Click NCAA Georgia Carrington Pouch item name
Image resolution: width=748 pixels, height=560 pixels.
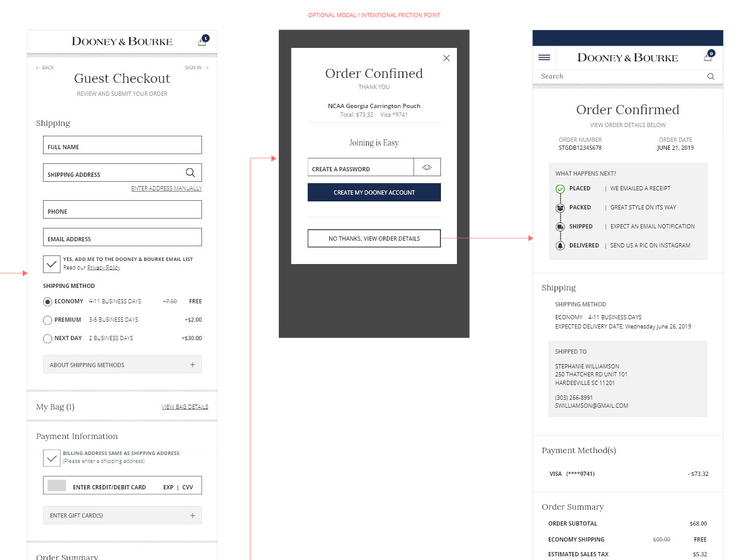point(374,106)
